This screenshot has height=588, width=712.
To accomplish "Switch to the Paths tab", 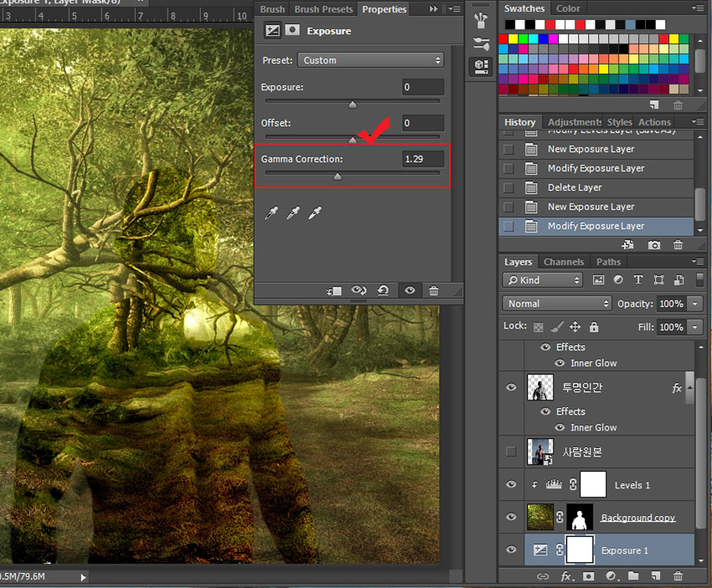I will pyautogui.click(x=608, y=262).
